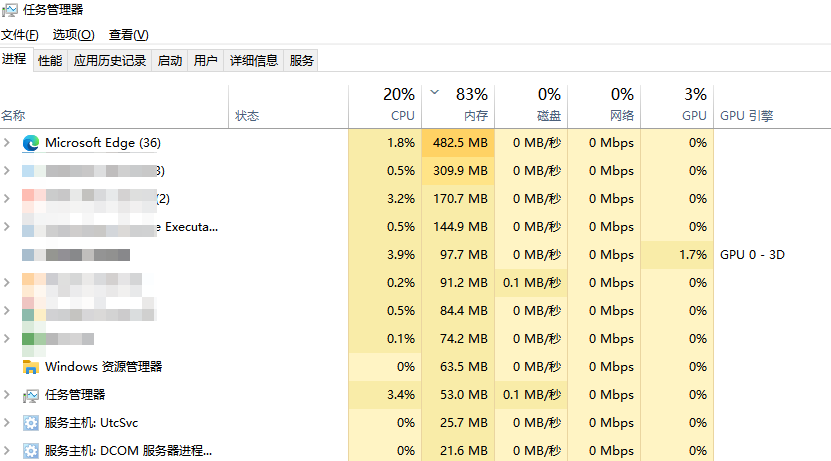Open the 文件(F) menu
The width and height of the screenshot is (831, 461).
20,35
